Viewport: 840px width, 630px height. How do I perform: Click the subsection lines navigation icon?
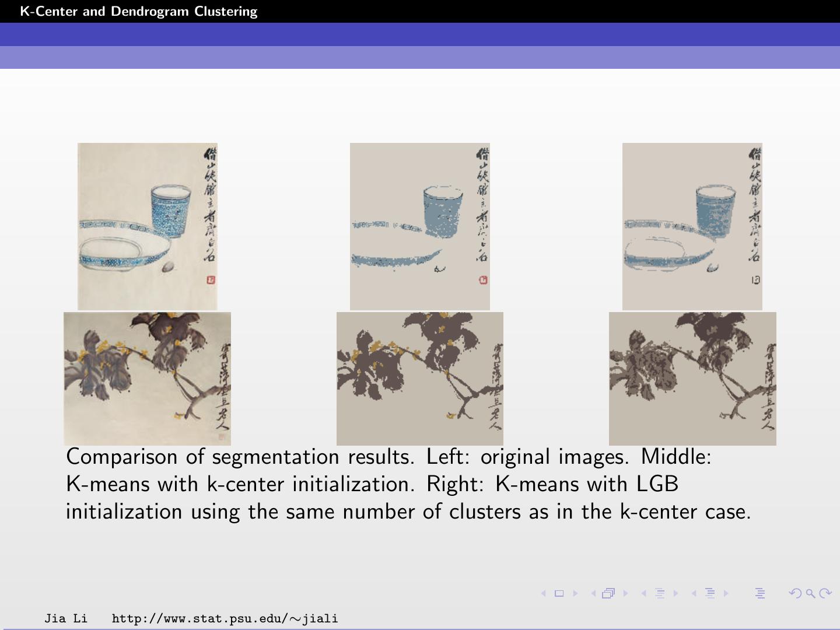[660, 594]
